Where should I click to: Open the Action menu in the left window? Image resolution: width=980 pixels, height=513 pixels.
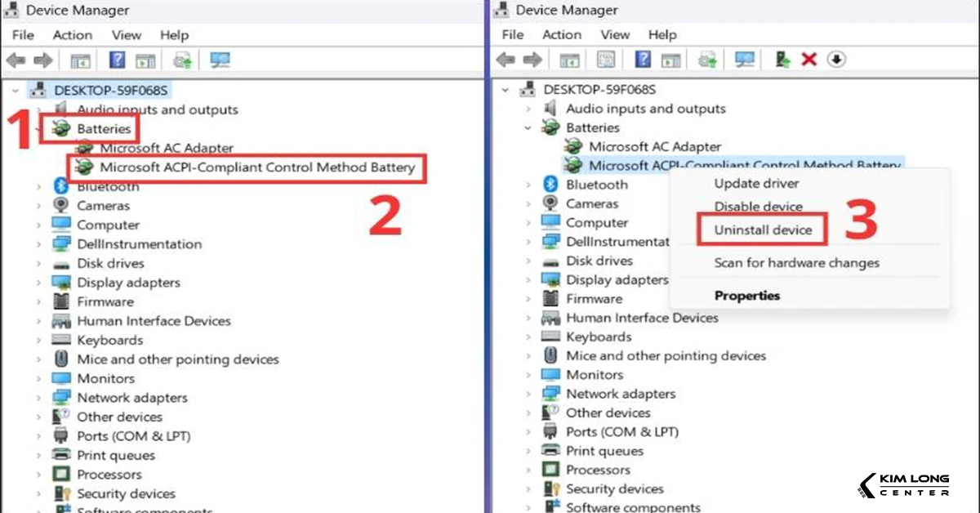point(72,35)
